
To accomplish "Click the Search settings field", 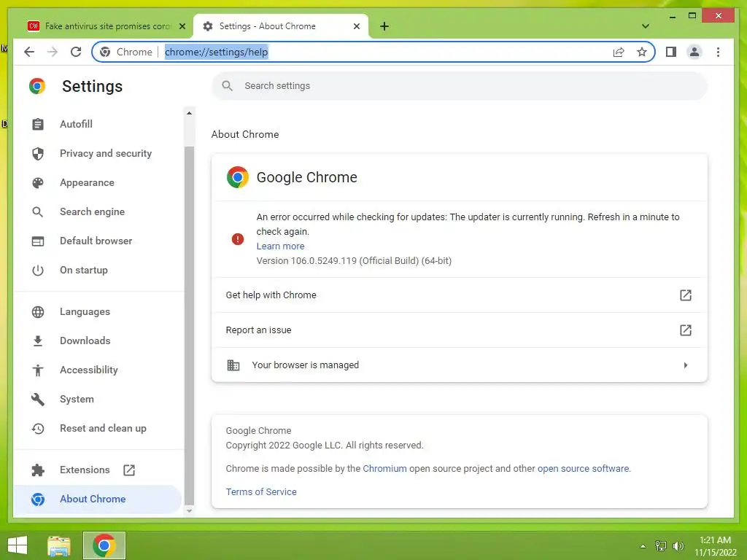I will pos(460,86).
